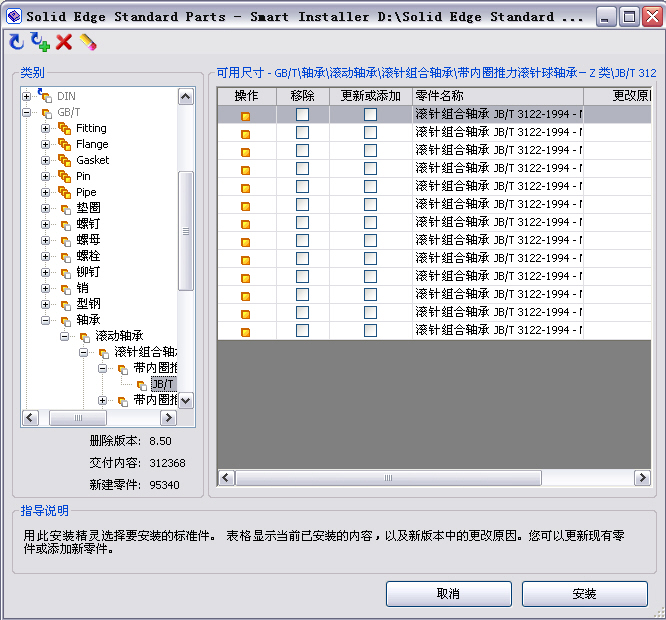Collapse the GB/T tree node

[x=26, y=113]
